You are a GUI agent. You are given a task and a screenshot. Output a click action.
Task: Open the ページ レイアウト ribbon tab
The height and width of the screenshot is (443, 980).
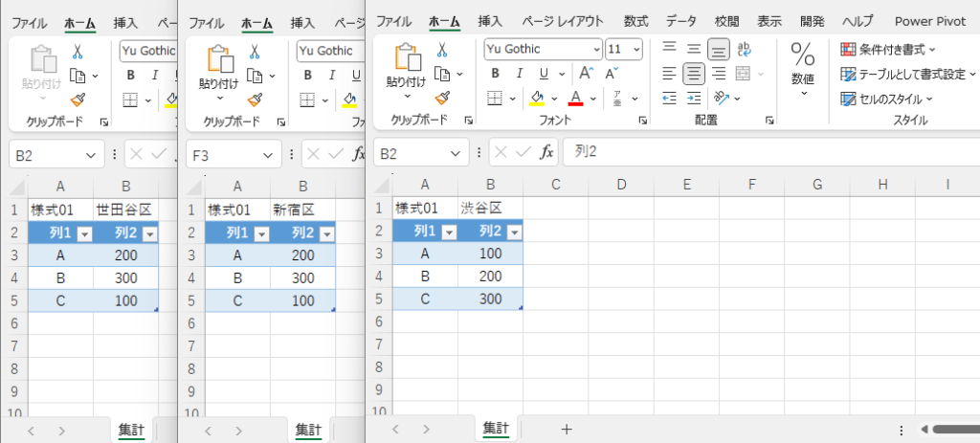click(563, 21)
